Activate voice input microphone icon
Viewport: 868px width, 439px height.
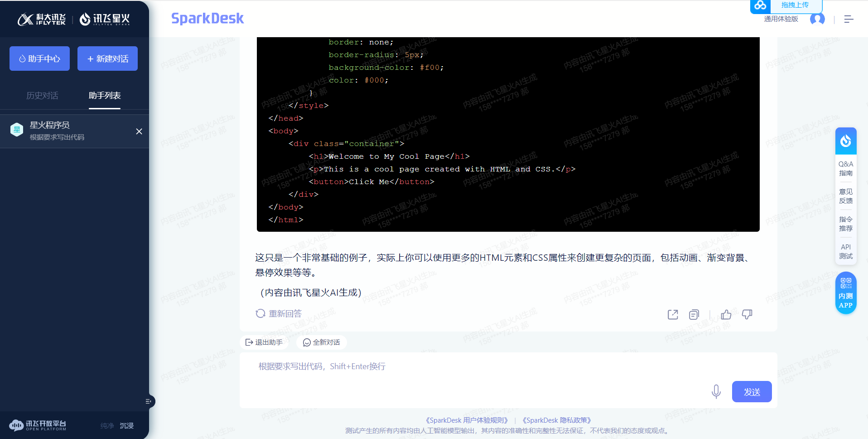coord(716,391)
